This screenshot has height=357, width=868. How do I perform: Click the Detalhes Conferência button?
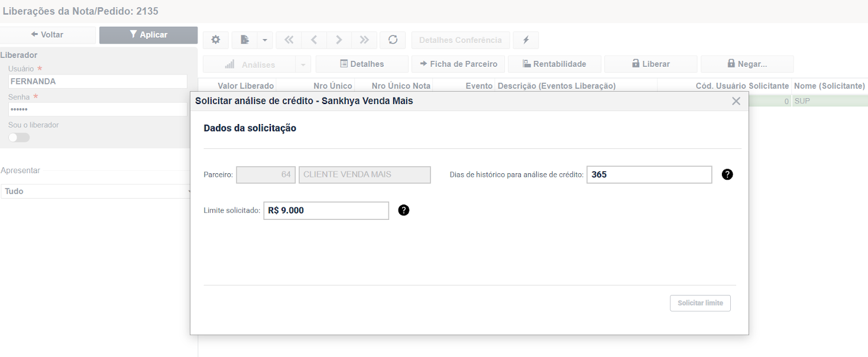click(461, 40)
